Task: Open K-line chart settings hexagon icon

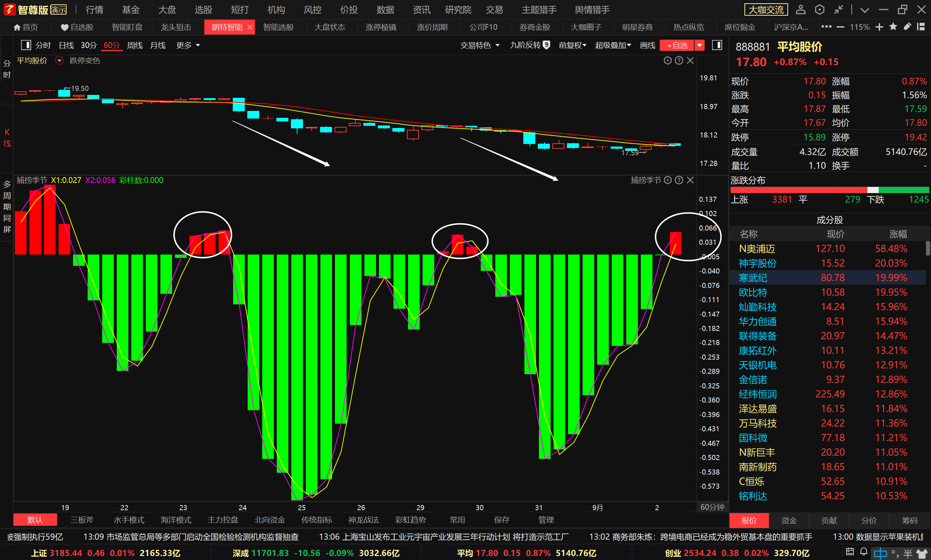Action: (668, 60)
